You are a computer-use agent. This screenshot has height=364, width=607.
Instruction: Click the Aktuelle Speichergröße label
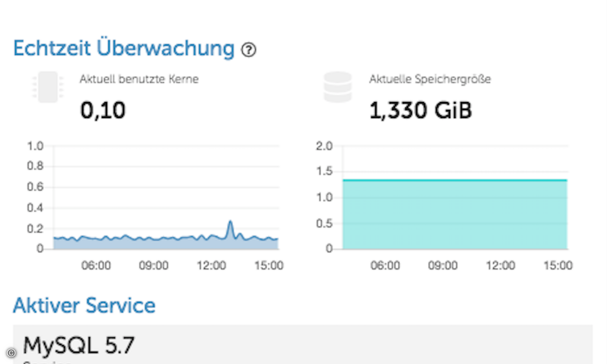pyautogui.click(x=430, y=79)
